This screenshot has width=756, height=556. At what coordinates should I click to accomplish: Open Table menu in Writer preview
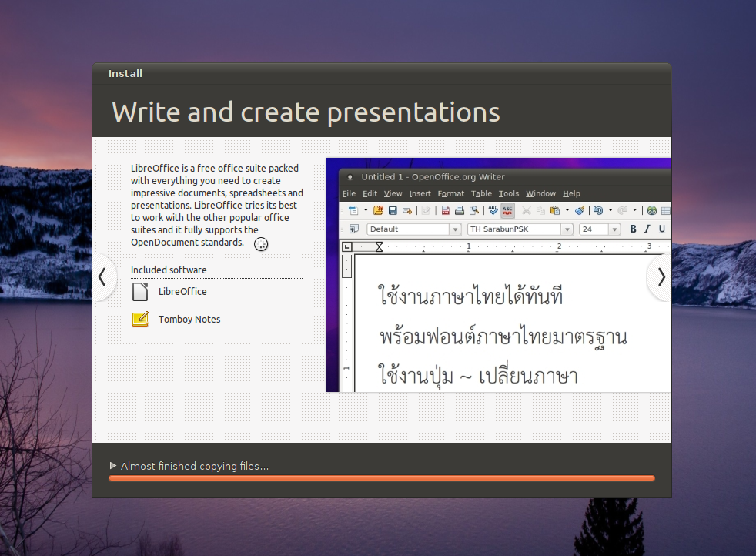pos(481,193)
